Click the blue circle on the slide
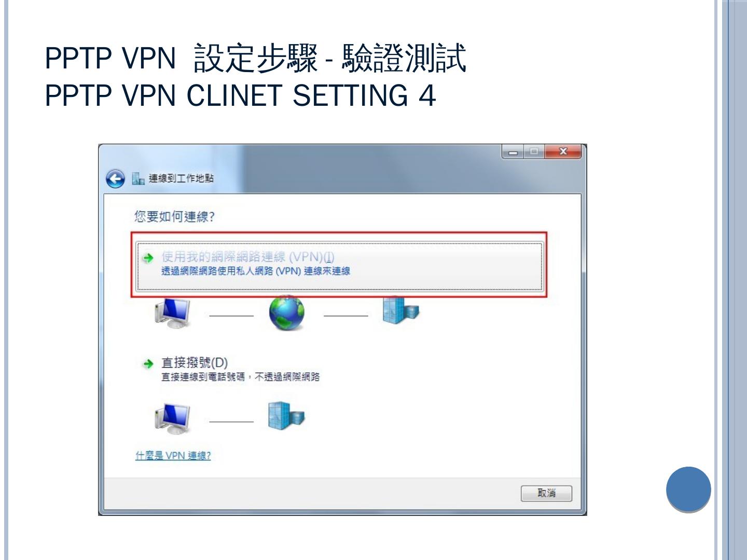The image size is (747, 560). (688, 489)
